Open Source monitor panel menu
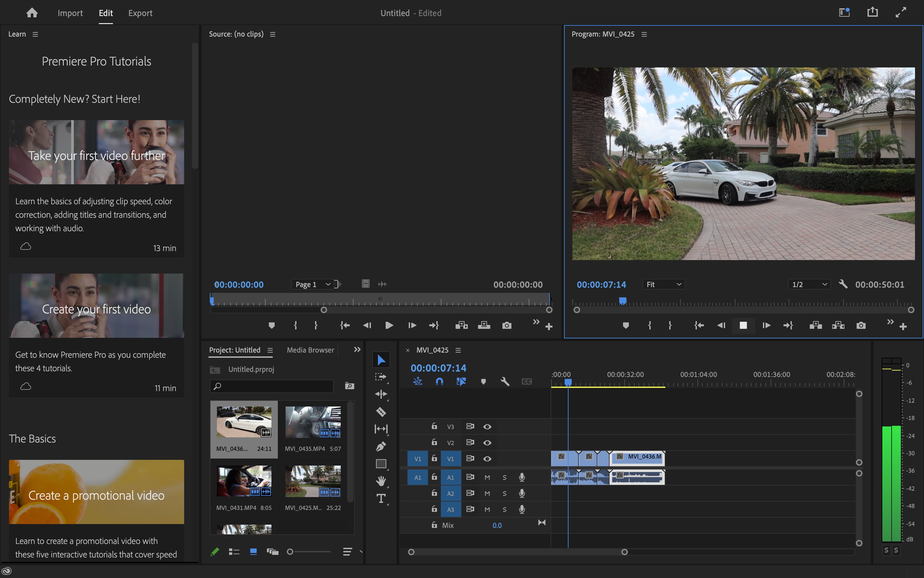This screenshot has width=924, height=578. click(x=273, y=34)
